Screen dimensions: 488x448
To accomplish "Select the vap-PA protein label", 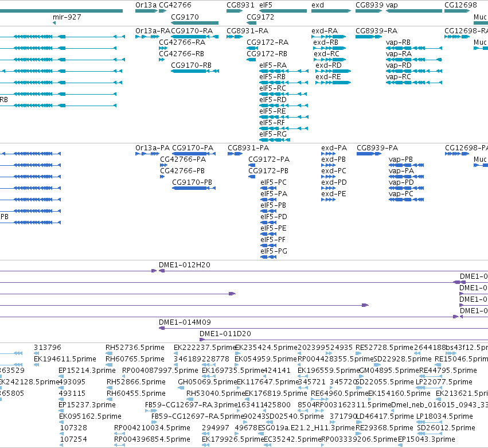I will (401, 171).
